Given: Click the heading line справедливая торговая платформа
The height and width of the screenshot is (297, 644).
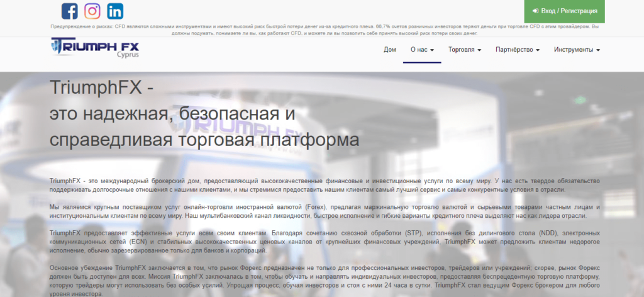Looking at the screenshot, I should [x=204, y=140].
